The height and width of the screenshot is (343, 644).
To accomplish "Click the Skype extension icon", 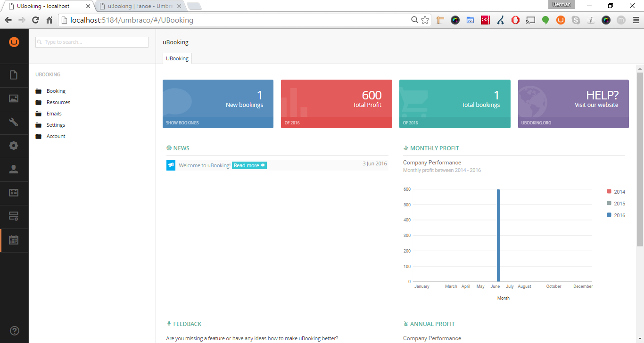I will click(576, 20).
